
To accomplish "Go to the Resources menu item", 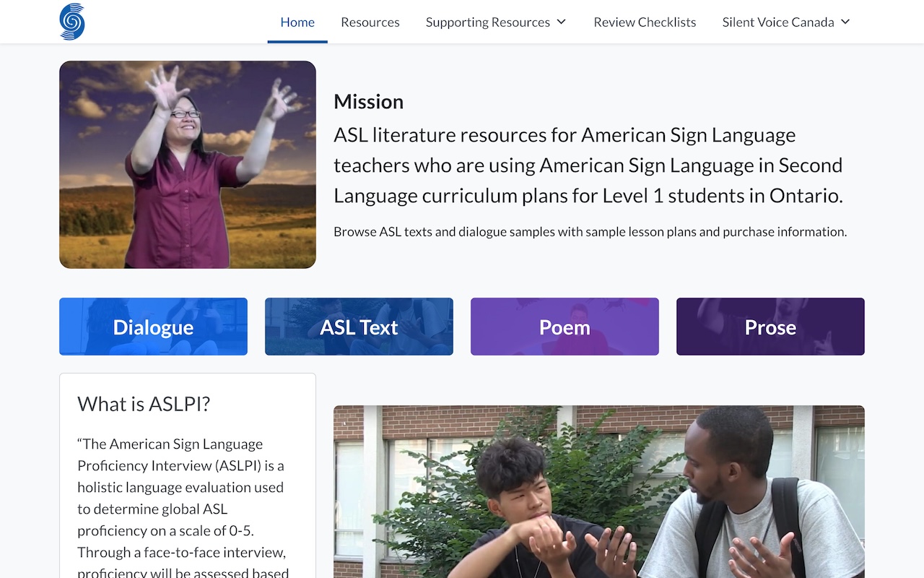I will (x=370, y=22).
